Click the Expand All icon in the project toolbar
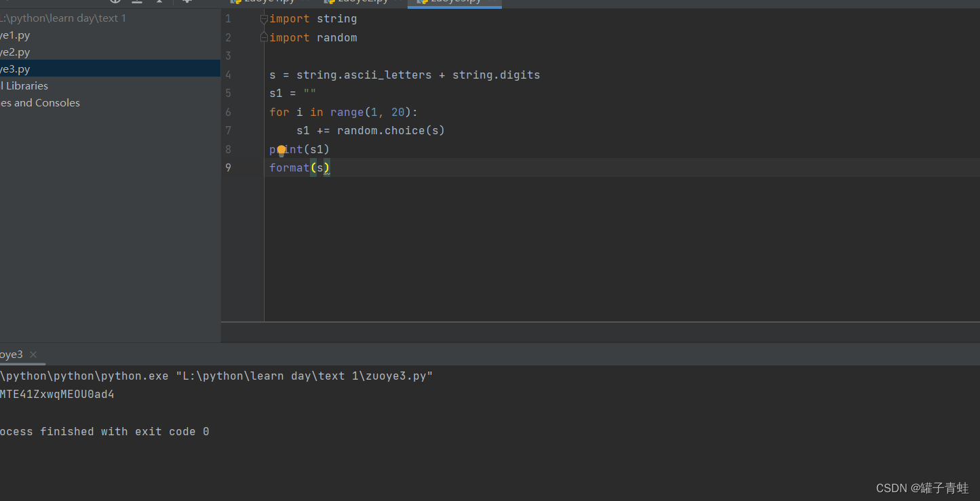 [x=136, y=1]
